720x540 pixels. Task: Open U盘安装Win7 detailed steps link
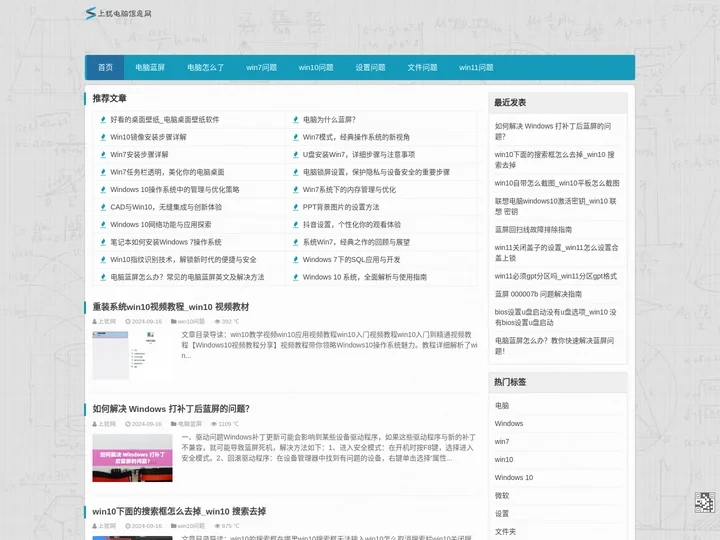359,154
